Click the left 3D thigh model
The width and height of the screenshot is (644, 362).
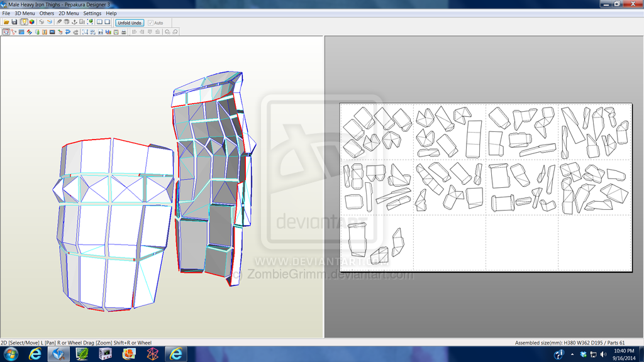tap(113, 225)
